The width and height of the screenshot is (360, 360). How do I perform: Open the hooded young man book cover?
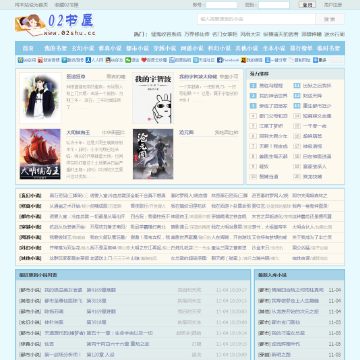pyautogui.click(x=40, y=98)
